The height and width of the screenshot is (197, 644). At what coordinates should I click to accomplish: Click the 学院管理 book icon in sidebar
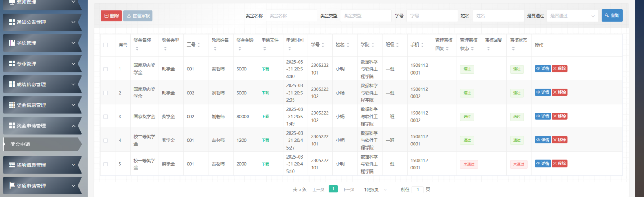coord(12,43)
